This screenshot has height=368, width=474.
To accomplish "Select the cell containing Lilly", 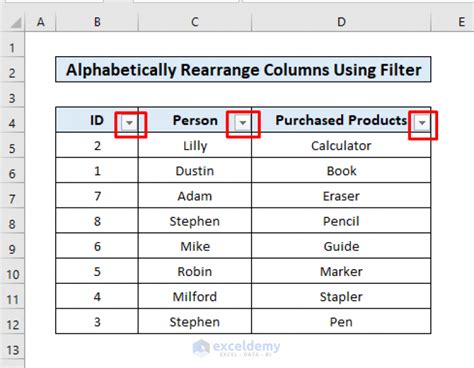I will (x=195, y=146).
